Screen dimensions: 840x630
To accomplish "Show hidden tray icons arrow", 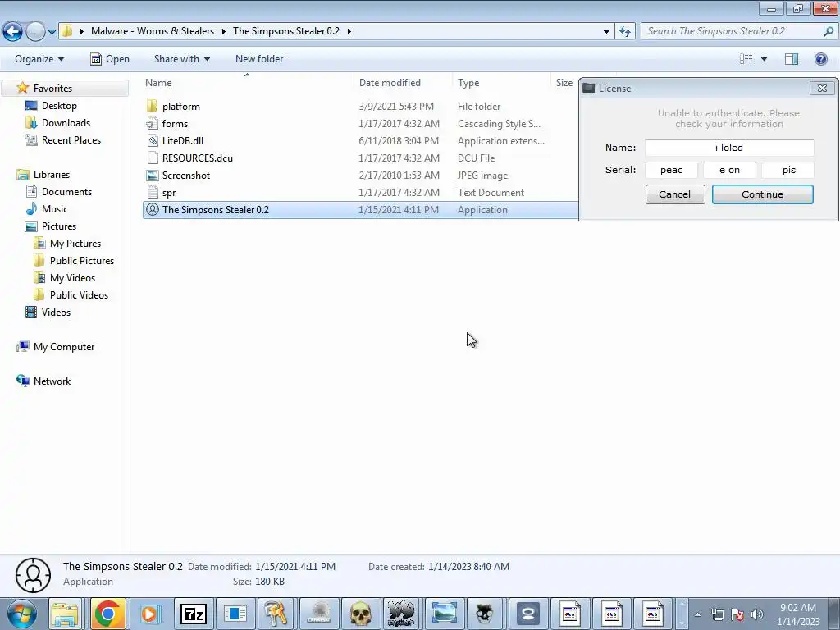I will pyautogui.click(x=697, y=614).
